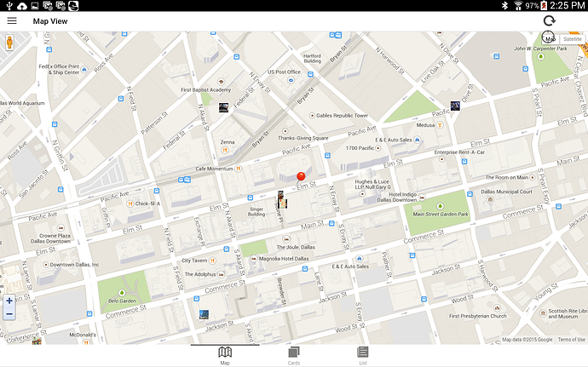
Task: Click the Singer Building label
Action: 257,212
